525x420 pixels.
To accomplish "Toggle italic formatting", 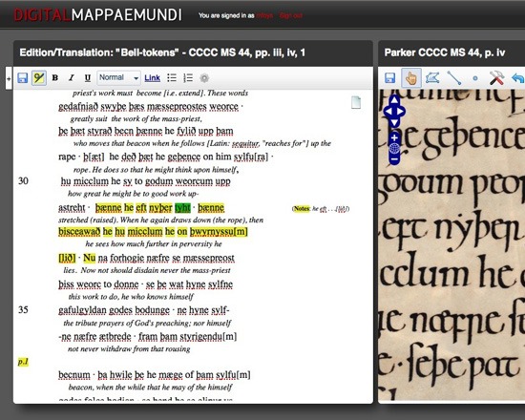I will point(71,78).
